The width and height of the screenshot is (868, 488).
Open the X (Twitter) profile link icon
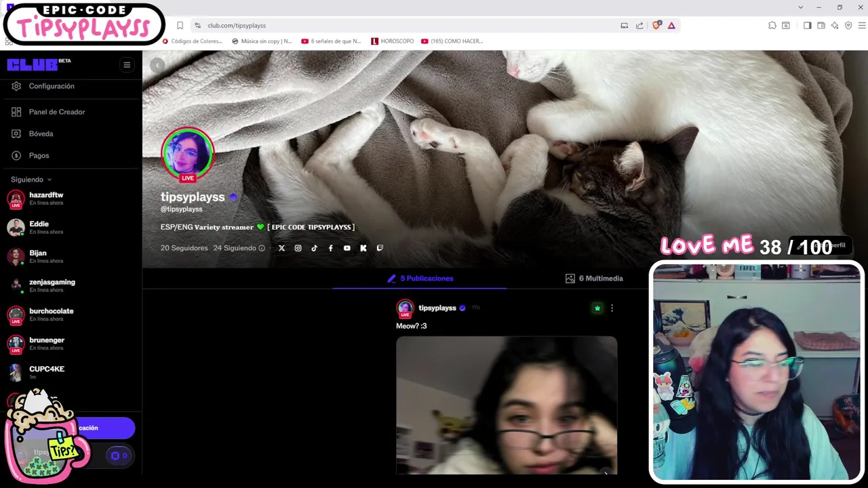(281, 248)
